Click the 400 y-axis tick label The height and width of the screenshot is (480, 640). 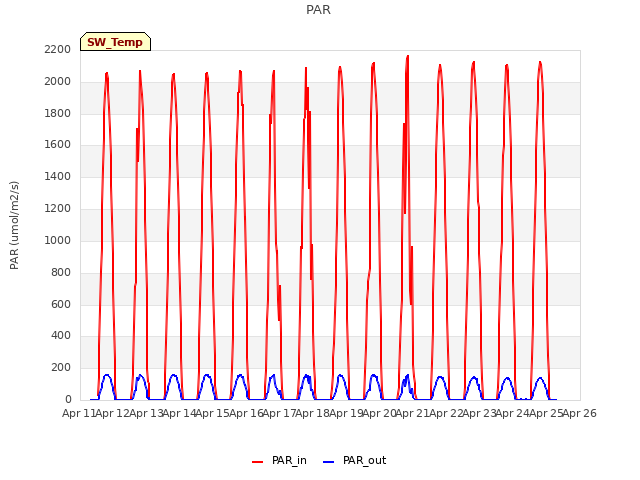click(61, 336)
